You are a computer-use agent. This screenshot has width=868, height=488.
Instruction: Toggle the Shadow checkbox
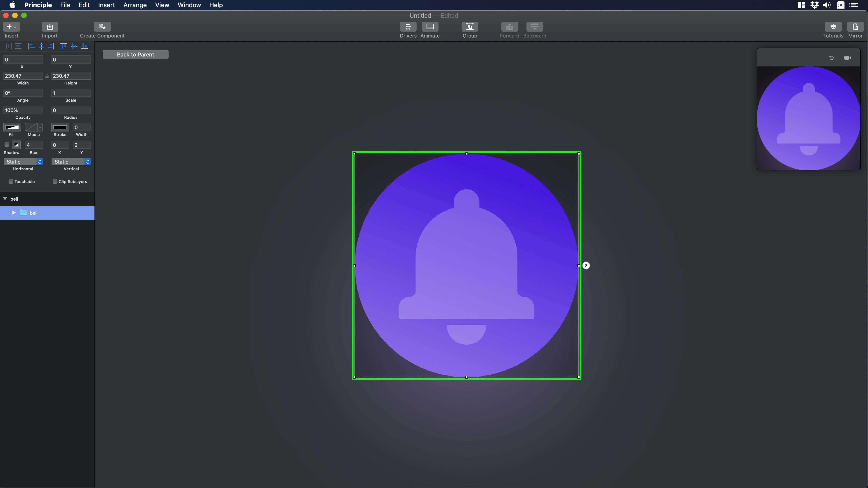click(x=7, y=145)
